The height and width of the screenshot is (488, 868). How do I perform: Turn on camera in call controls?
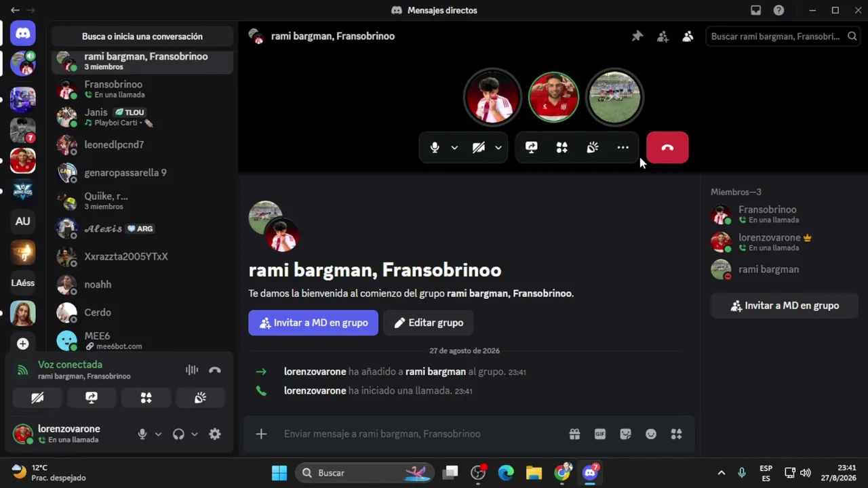pos(479,148)
